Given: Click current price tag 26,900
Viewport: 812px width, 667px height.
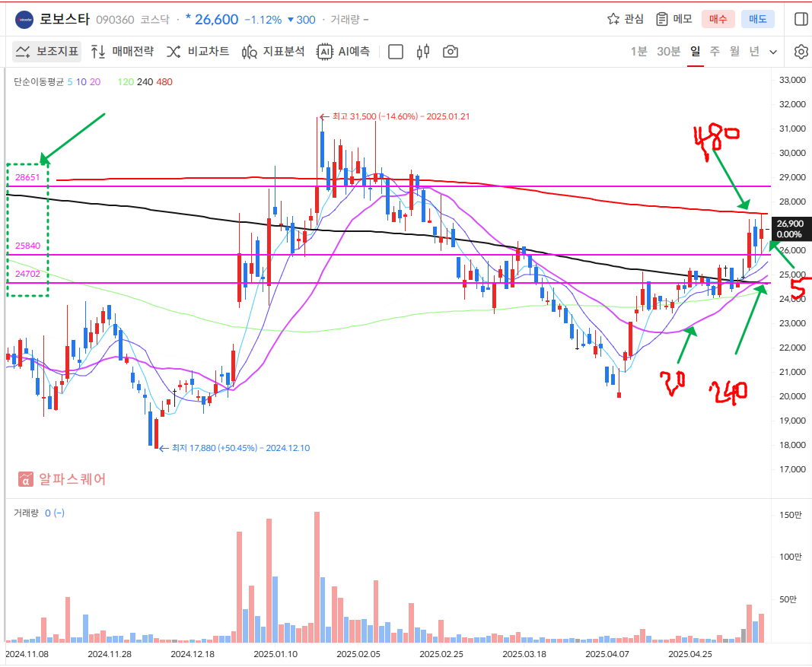Looking at the screenshot, I should pyautogui.click(x=790, y=229).
